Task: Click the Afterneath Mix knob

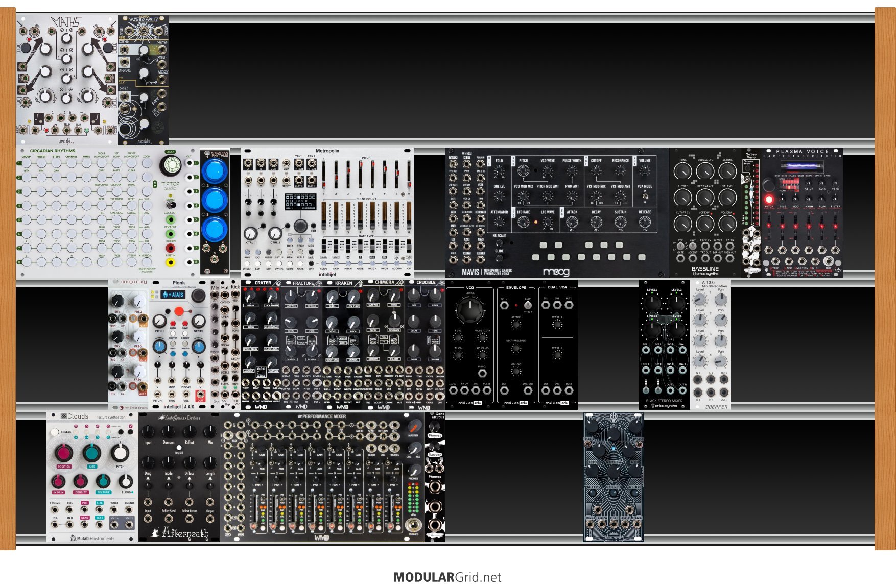Action: (210, 432)
